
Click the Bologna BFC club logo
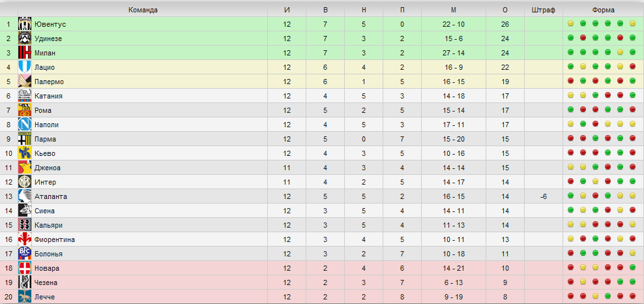(x=25, y=254)
